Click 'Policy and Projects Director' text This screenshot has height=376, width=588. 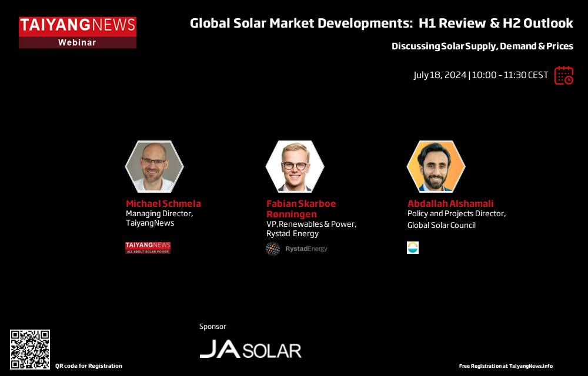click(457, 213)
